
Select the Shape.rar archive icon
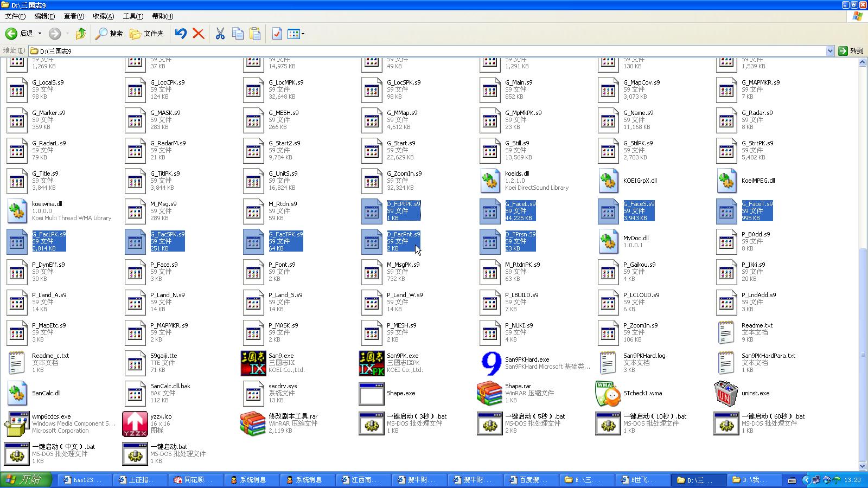tap(489, 394)
